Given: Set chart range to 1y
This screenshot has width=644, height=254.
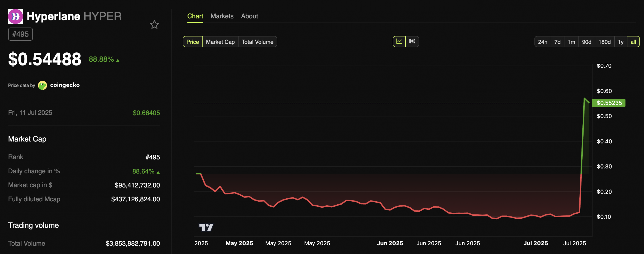Looking at the screenshot, I should [620, 42].
